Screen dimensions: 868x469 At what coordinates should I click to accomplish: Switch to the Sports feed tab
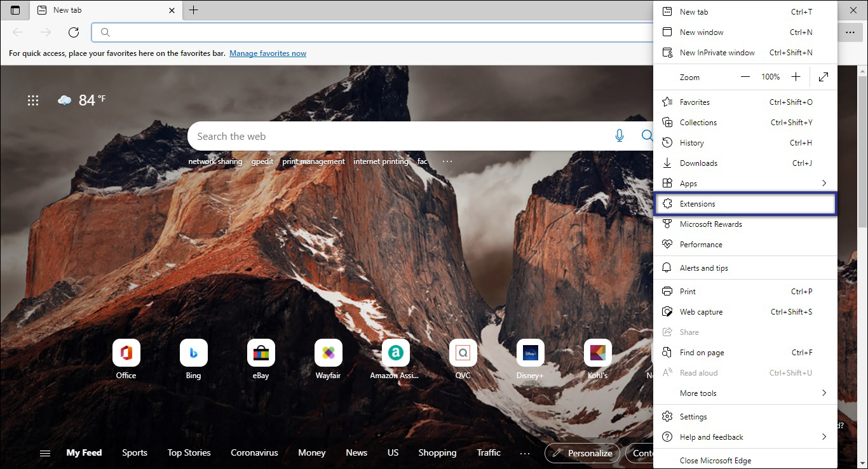[134, 452]
